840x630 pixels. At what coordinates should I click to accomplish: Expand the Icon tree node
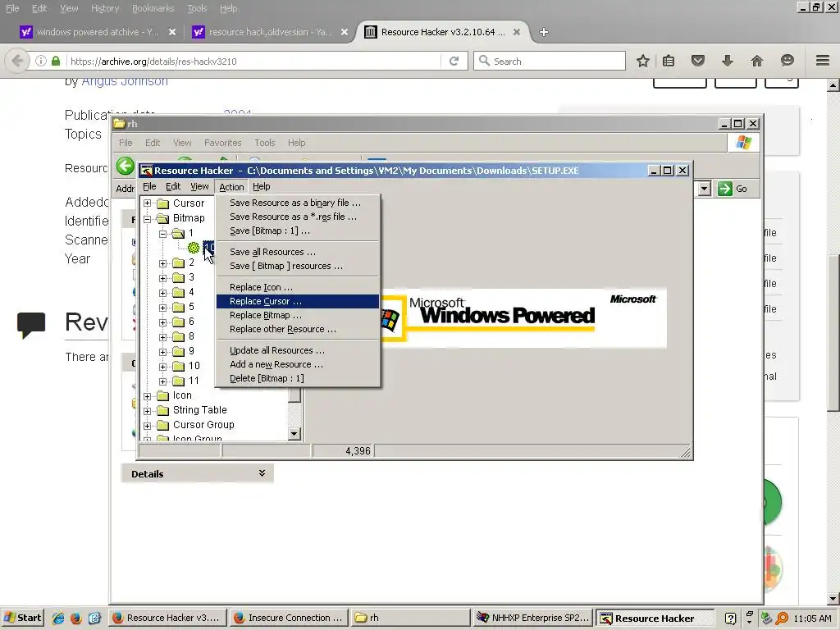pyautogui.click(x=148, y=396)
